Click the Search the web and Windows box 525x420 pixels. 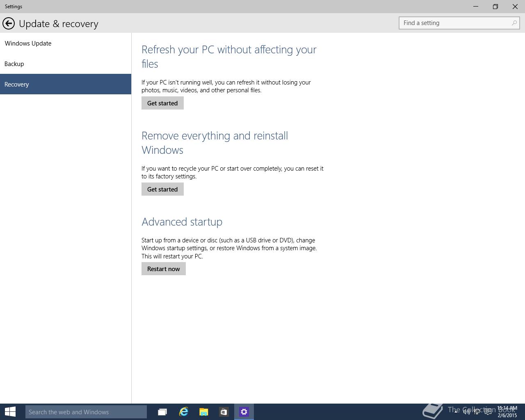click(x=86, y=412)
